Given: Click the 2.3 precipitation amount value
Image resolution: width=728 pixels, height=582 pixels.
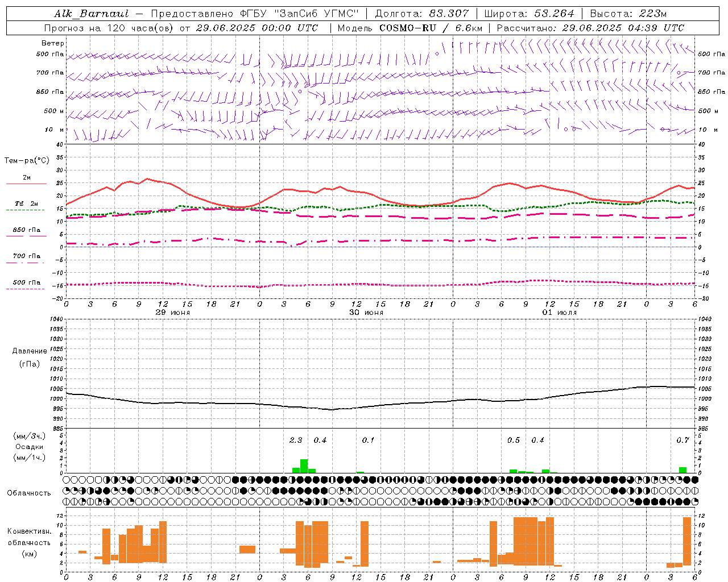Looking at the screenshot, I should pyautogui.click(x=296, y=440).
